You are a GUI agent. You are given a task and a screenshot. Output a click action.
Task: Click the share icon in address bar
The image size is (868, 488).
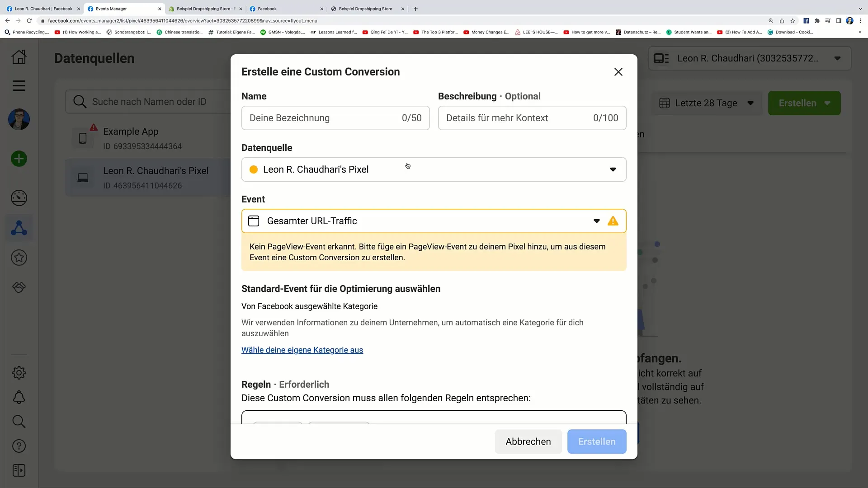pyautogui.click(x=782, y=21)
